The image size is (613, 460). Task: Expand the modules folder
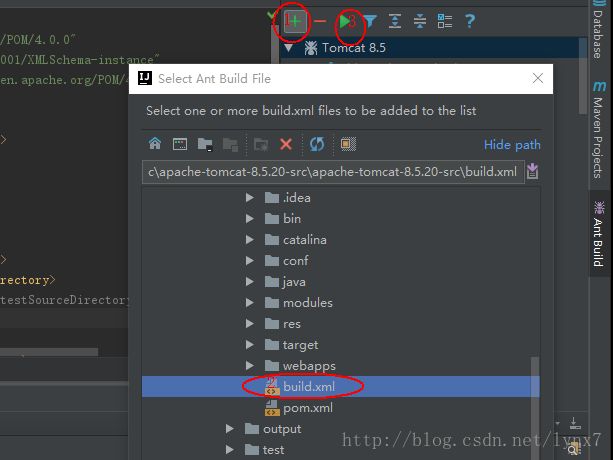pos(249,303)
